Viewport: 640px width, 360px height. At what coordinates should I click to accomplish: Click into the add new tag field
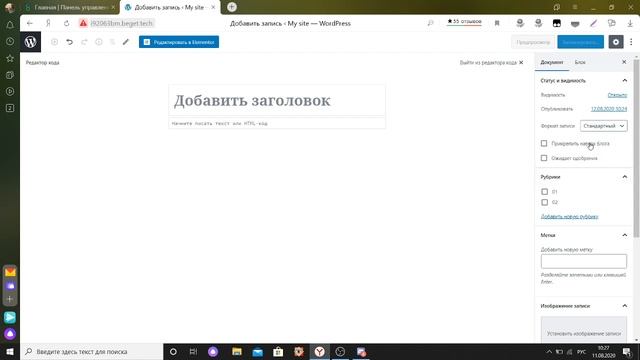tap(584, 261)
